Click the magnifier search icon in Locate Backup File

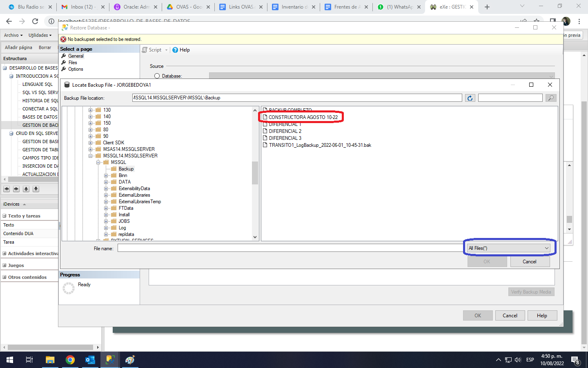[x=551, y=98]
